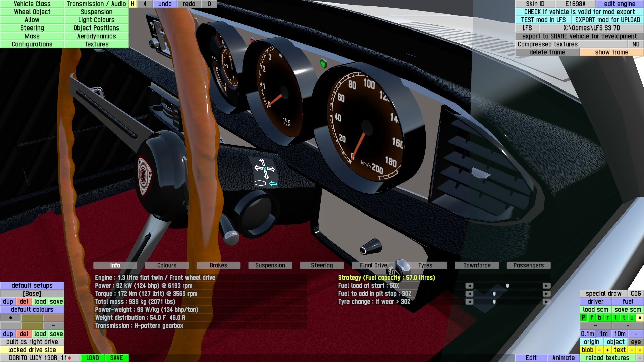Expand the special draw options

tap(603, 294)
